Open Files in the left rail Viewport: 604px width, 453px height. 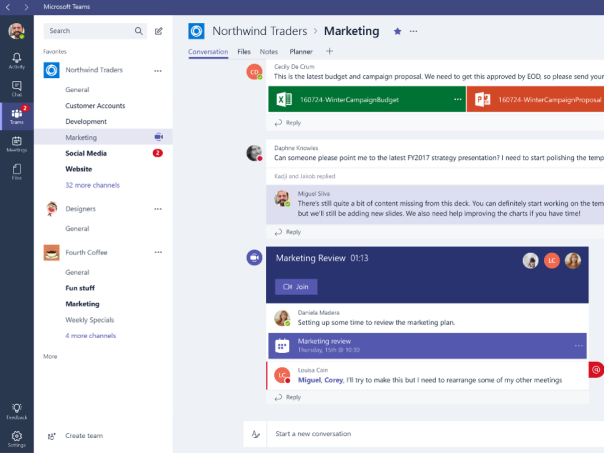pyautogui.click(x=16, y=172)
